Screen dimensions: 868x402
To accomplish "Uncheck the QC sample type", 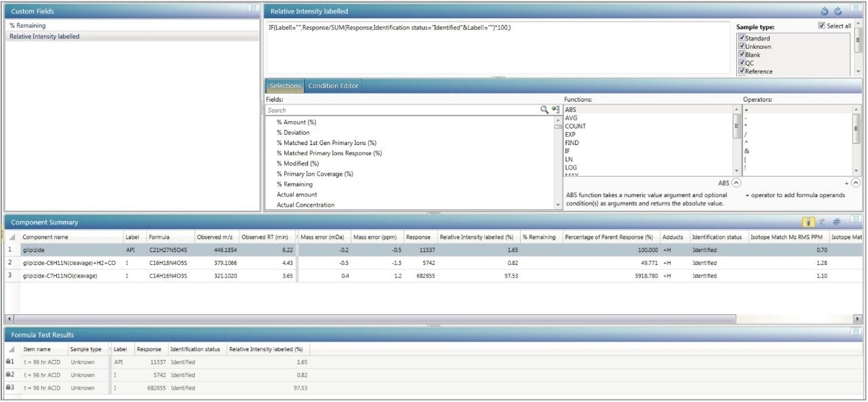I will point(742,62).
